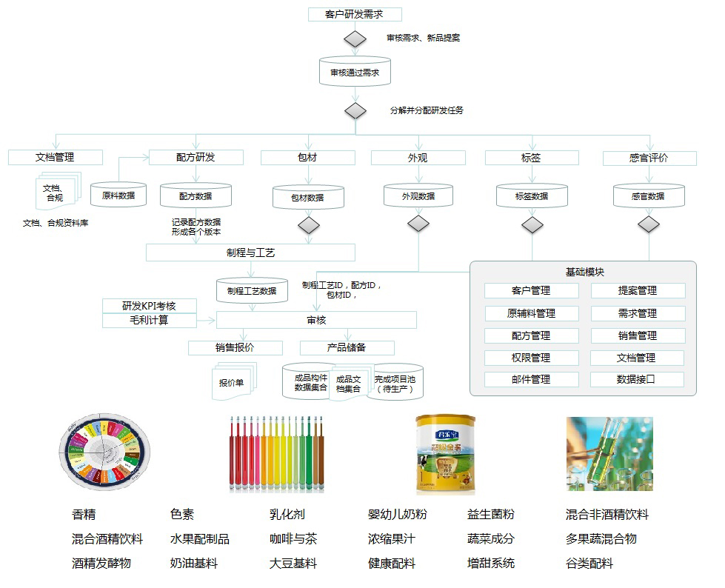
Task: Select the 配方数据 cylinder
Action: pyautogui.click(x=196, y=196)
